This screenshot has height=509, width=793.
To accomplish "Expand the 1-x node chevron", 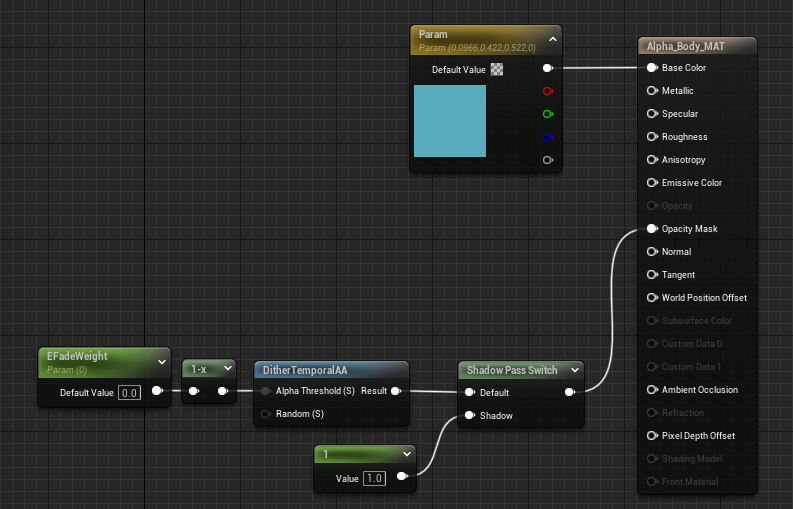I will [228, 368].
